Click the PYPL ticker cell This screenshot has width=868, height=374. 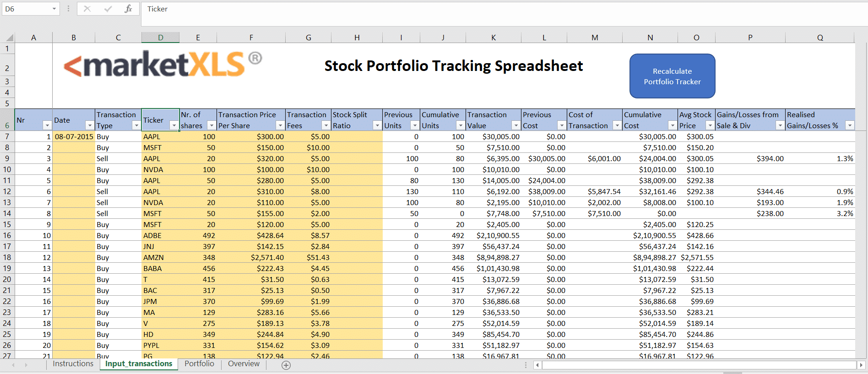point(160,345)
